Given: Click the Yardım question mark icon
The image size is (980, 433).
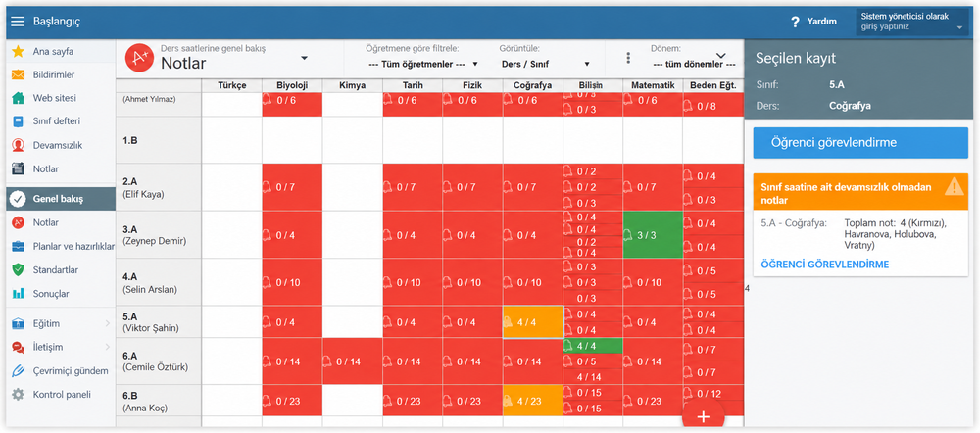Looking at the screenshot, I should (x=795, y=22).
